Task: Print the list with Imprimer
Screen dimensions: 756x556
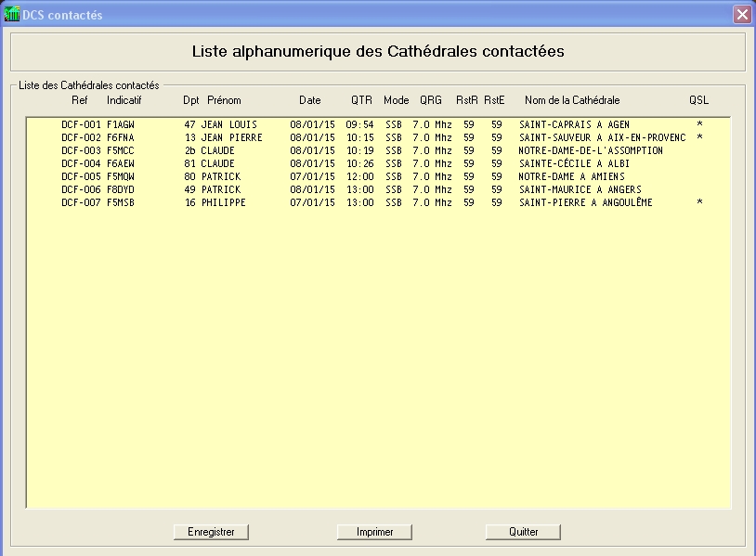Action: point(374,532)
